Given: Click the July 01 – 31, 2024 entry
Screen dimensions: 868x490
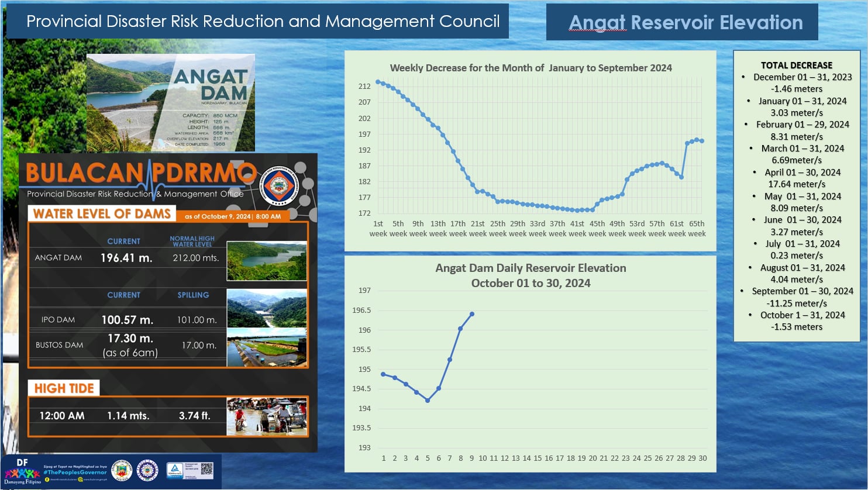Looking at the screenshot, I should (802, 244).
